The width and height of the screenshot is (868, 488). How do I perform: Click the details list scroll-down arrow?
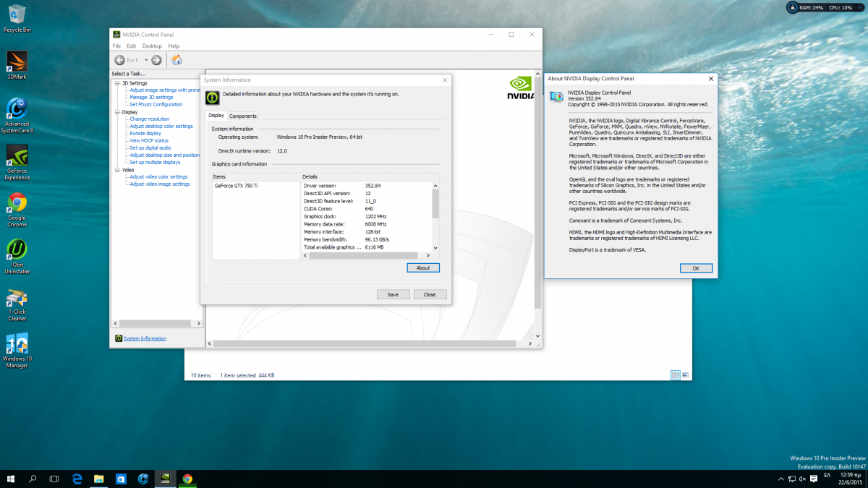(435, 247)
